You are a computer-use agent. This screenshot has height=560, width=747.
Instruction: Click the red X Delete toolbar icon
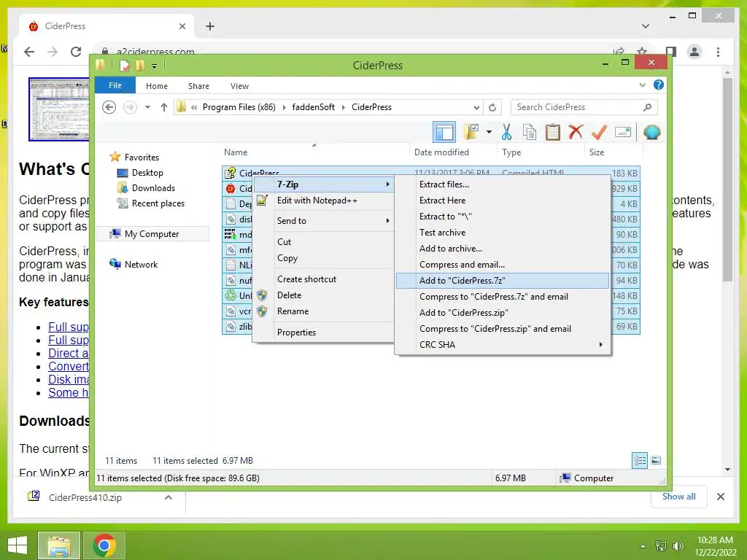[576, 132]
